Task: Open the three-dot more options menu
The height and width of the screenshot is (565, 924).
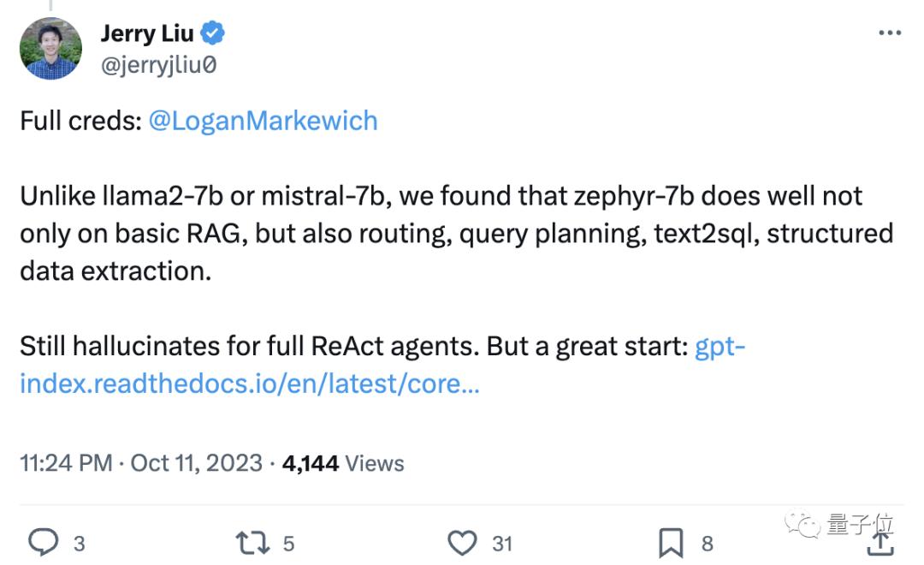Action: coord(890,33)
